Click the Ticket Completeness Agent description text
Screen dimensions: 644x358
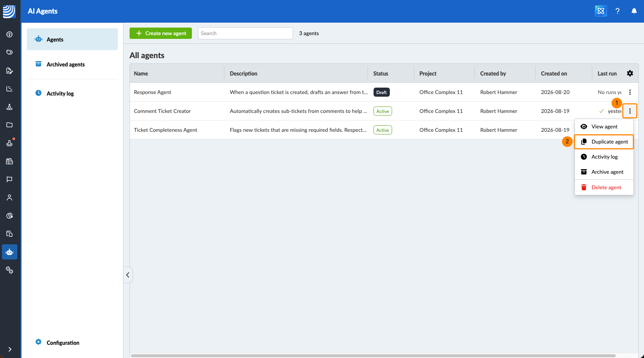[x=298, y=130]
